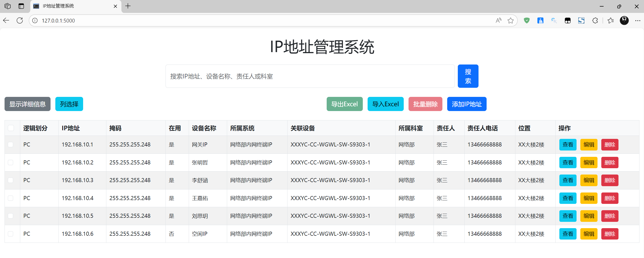Viewport: 644px width, 258px height.
Task: Click the site info icon in address bar
Action: (x=35, y=20)
